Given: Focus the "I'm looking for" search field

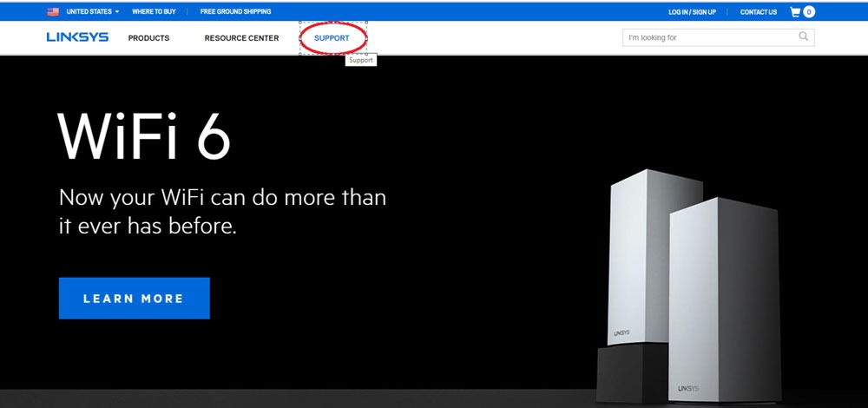Looking at the screenshot, I should pyautogui.click(x=719, y=37).
